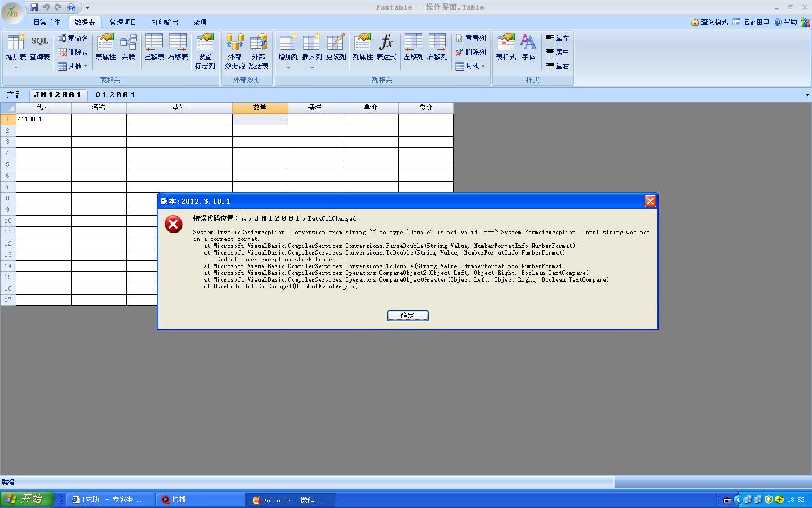Click the SQL 查询表 icon

(39, 47)
